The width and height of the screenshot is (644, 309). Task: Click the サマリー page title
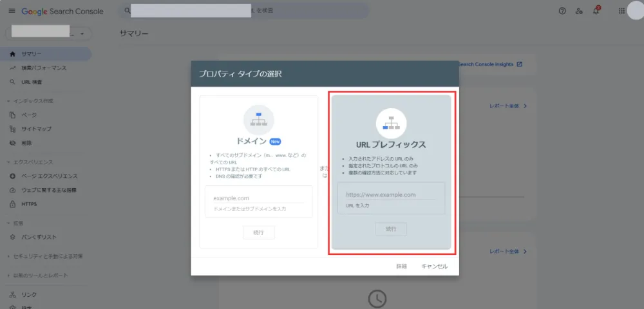[135, 33]
